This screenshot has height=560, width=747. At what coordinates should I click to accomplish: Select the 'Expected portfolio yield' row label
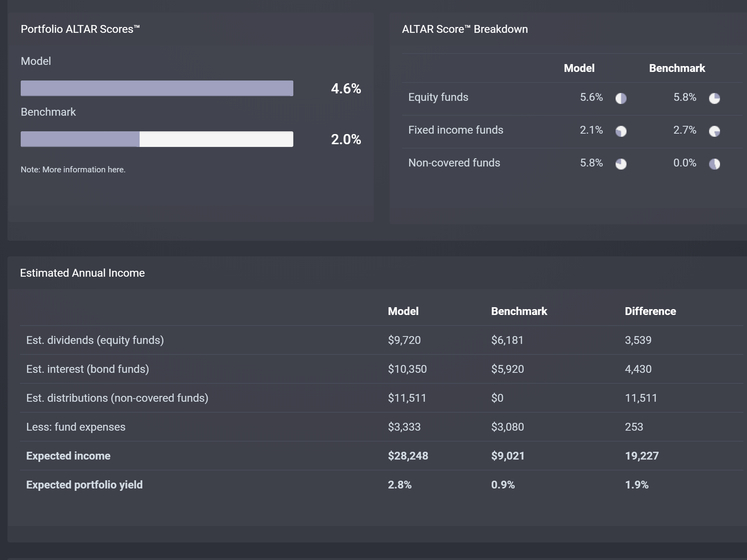click(x=84, y=485)
